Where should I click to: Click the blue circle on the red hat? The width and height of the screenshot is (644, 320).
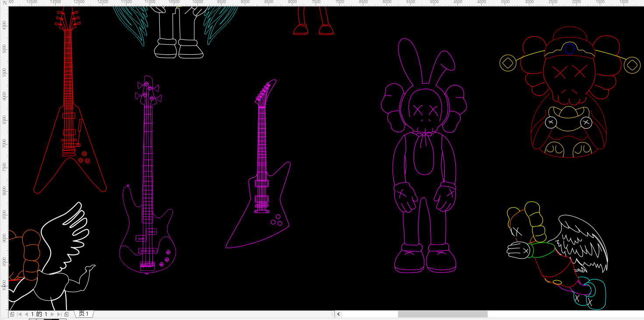(x=570, y=49)
